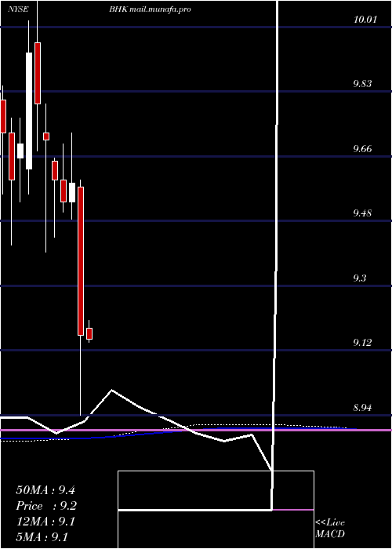The height and width of the screenshot is (549, 392).
Task: Click the last small red candle near 9.12
Action: 89,333
